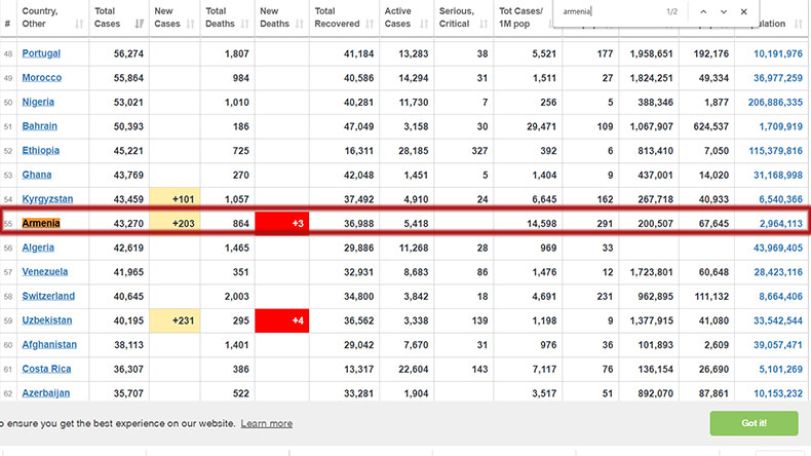Image resolution: width=811 pixels, height=456 pixels.
Task: Click in the find text field
Action: (610, 11)
